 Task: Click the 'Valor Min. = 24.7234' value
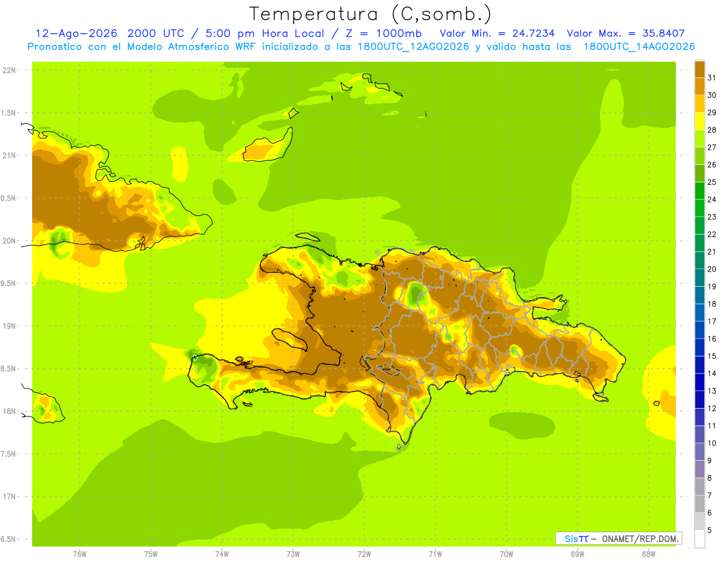[x=497, y=33]
